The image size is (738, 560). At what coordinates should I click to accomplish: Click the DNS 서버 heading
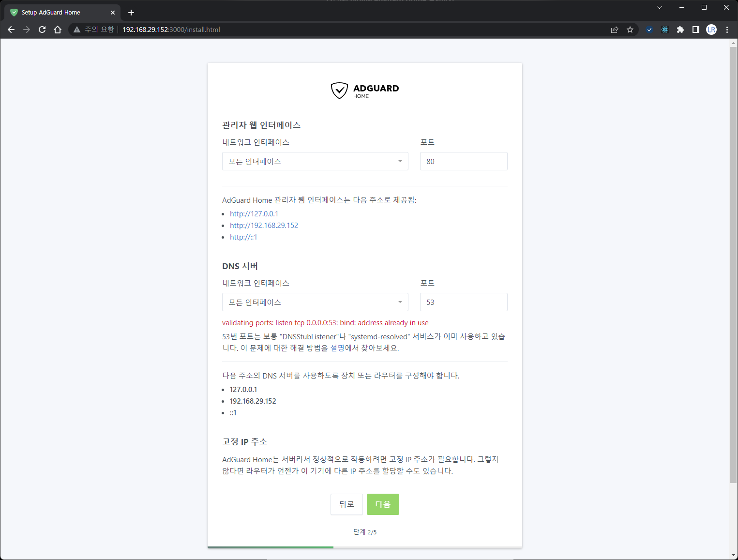pos(240,266)
